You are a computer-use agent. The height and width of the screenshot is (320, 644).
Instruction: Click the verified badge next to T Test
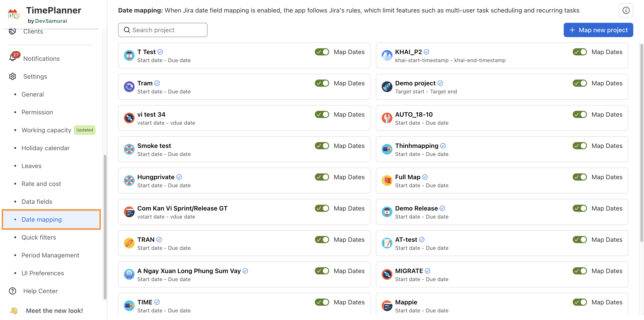pyautogui.click(x=160, y=52)
